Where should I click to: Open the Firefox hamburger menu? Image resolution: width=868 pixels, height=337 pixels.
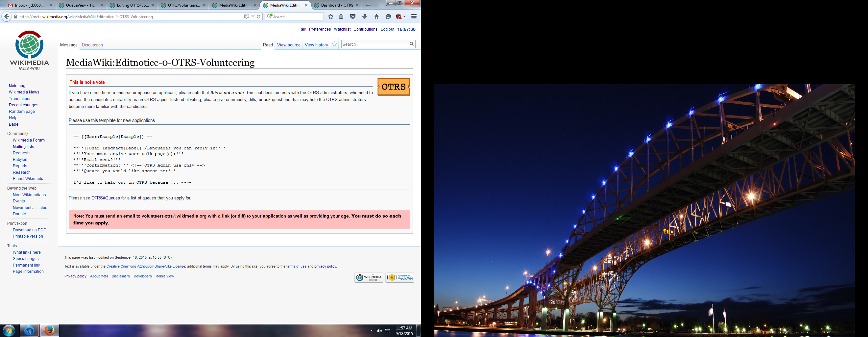coord(414,16)
